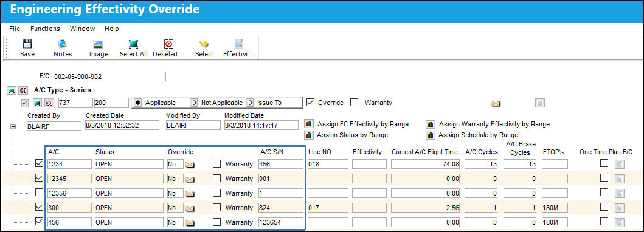This screenshot has height=232, width=644.
Task: Check Warranty checkbox for A/C 1234
Action: pos(217,164)
